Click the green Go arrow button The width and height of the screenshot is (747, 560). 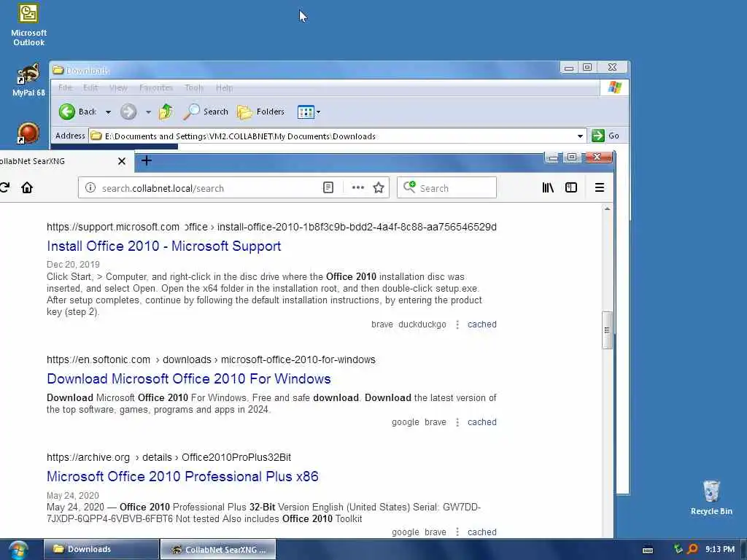[598, 136]
